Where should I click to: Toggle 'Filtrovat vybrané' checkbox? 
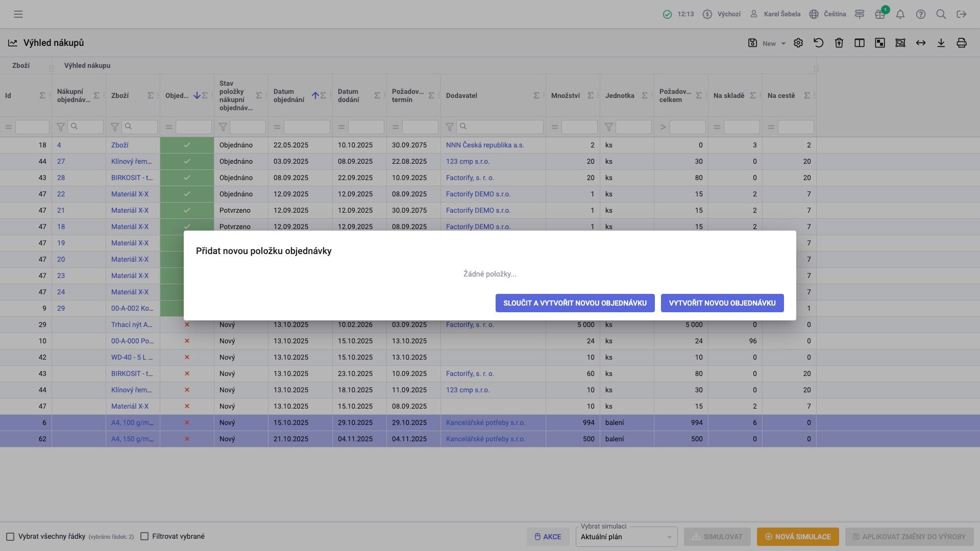[144, 537]
